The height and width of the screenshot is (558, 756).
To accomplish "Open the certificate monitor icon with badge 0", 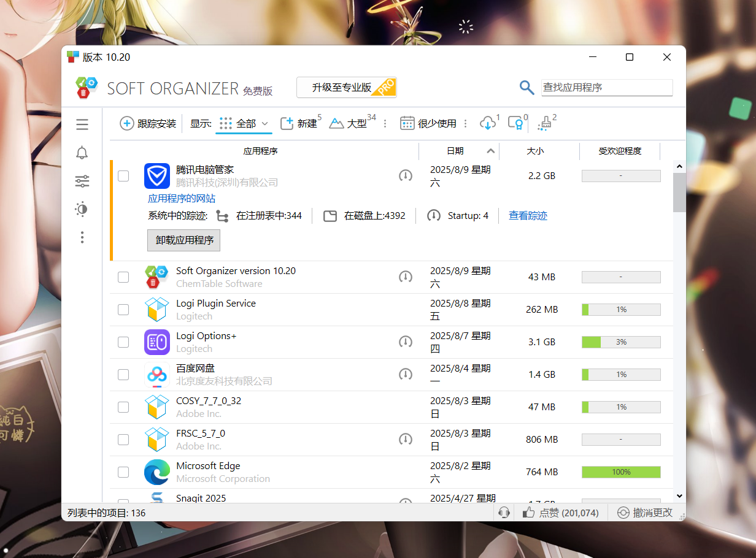I will click(516, 123).
